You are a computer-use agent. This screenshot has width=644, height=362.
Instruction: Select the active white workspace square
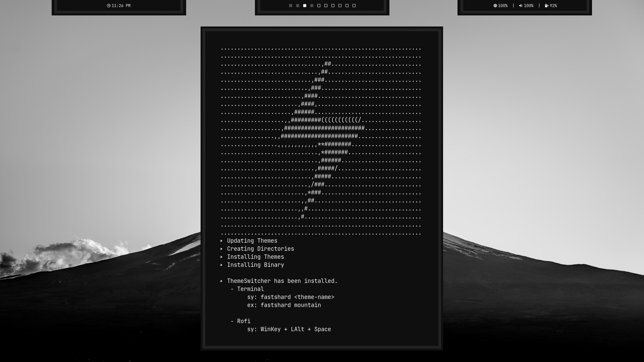[x=304, y=6]
